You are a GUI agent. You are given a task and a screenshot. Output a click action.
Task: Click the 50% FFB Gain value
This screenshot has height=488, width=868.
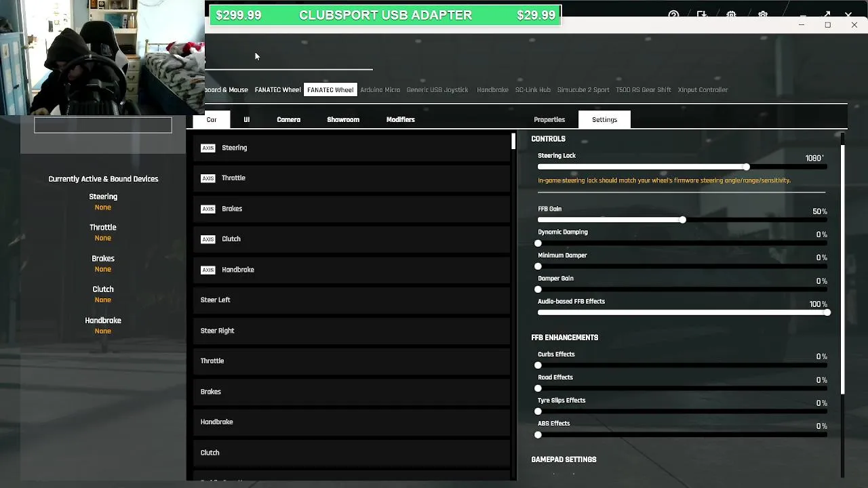(x=820, y=211)
